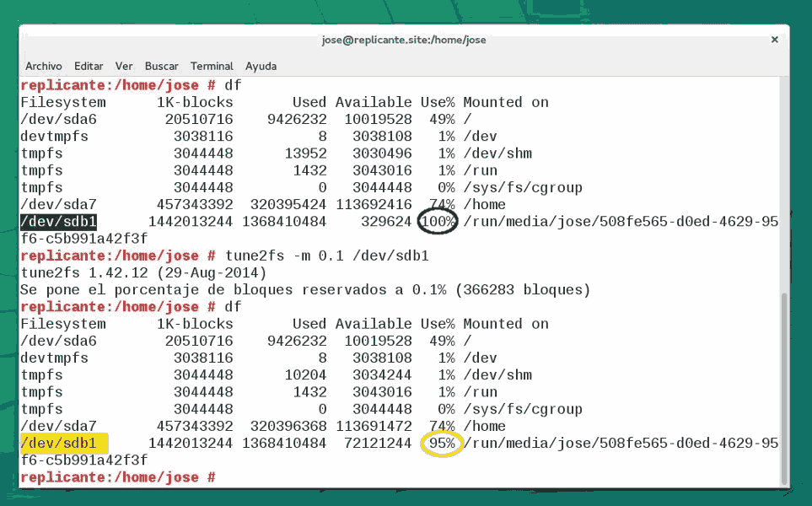Click the 'Se pone el porcentaje de bloques reservados' line
Screen dimensions: 812x506
point(305,290)
